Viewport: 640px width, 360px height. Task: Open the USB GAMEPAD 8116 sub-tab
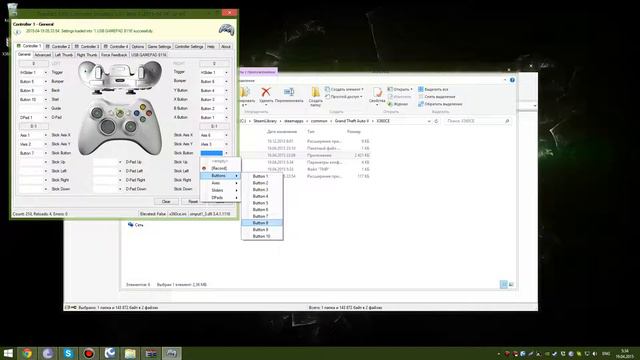(x=149, y=55)
